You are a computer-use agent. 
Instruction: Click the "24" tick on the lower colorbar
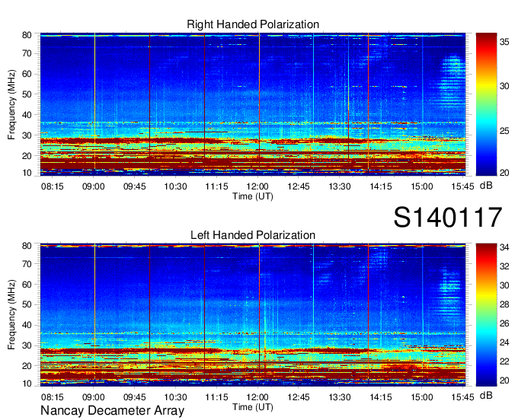tap(504, 342)
